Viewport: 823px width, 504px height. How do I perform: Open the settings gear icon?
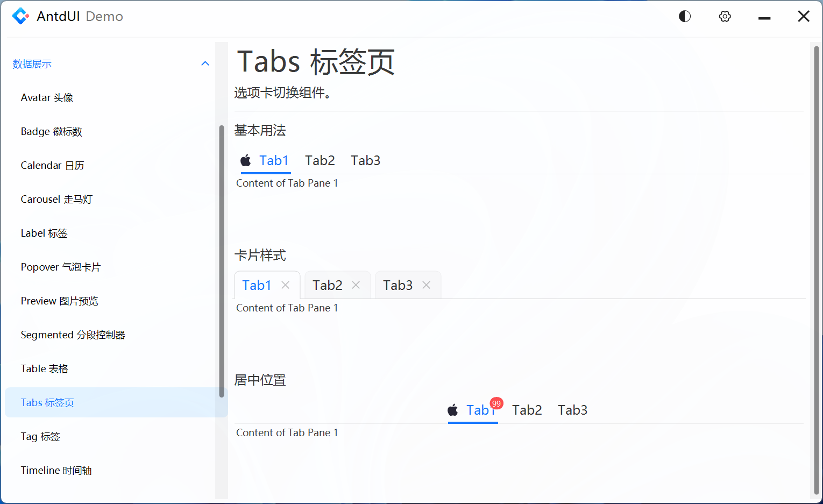coord(725,16)
